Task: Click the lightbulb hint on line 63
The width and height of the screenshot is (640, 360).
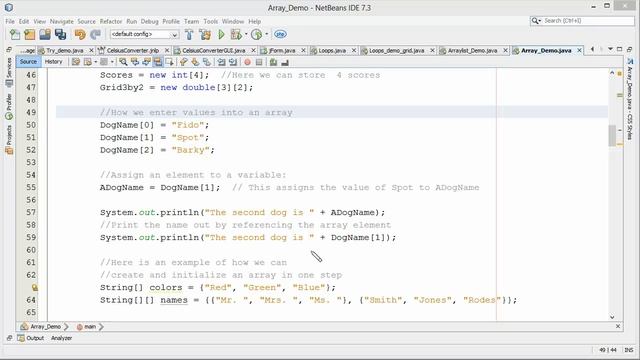Action: [x=35, y=288]
